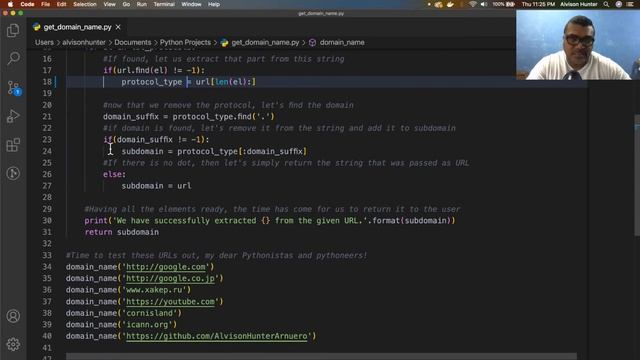The image size is (640, 360).
Task: Click the 'else:' keyword on line 26
Action: click(x=114, y=174)
